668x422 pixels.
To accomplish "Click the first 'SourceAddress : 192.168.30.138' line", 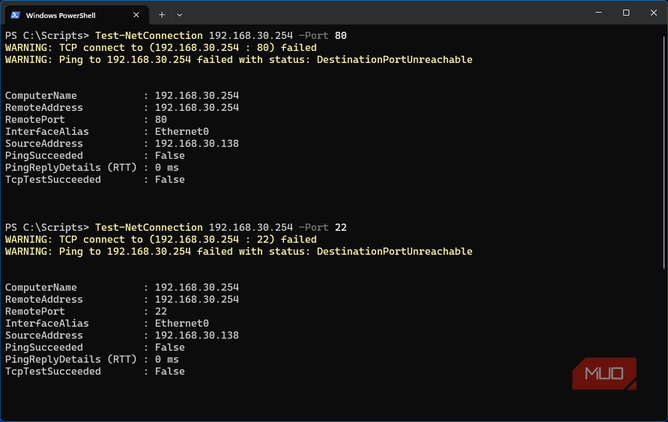I will [x=122, y=144].
